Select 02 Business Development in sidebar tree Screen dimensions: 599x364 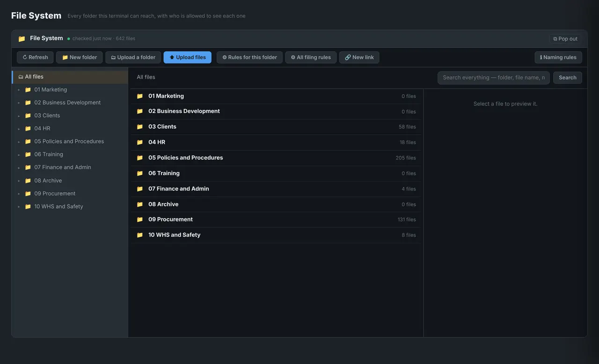point(70,102)
